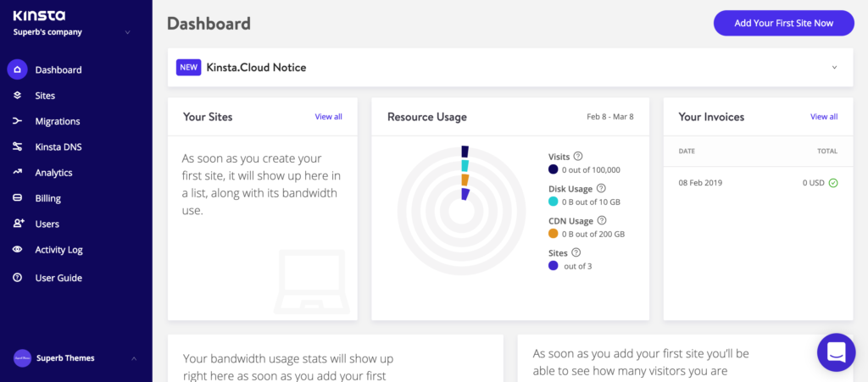Image resolution: width=868 pixels, height=382 pixels.
Task: Click the 0 out of 100,000 visits value
Action: (591, 170)
